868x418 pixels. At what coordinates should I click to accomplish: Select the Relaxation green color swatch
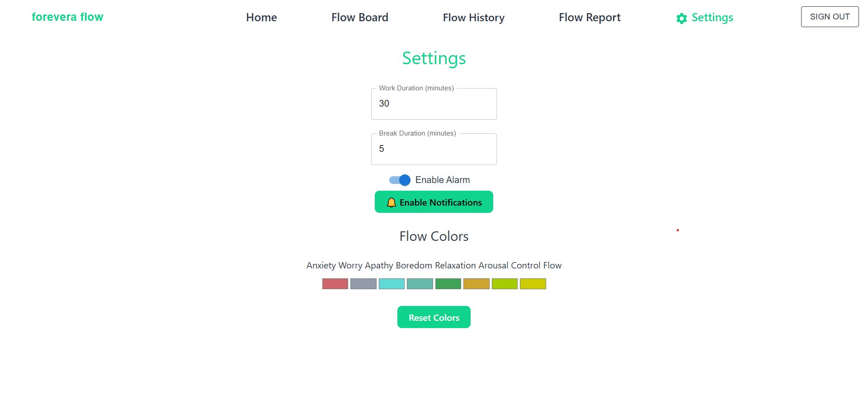click(448, 283)
